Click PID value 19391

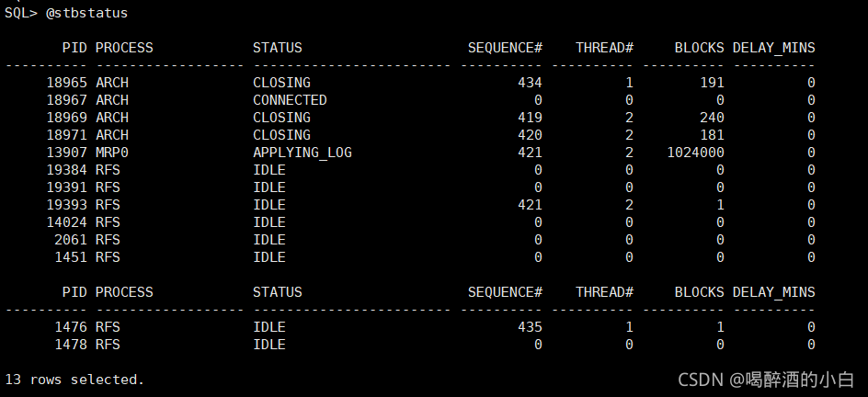66,187
